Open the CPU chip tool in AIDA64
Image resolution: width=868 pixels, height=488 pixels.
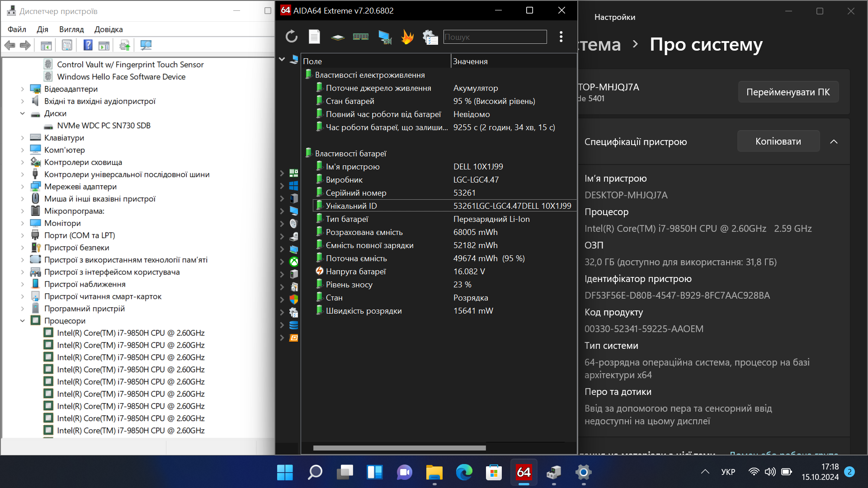(x=338, y=37)
